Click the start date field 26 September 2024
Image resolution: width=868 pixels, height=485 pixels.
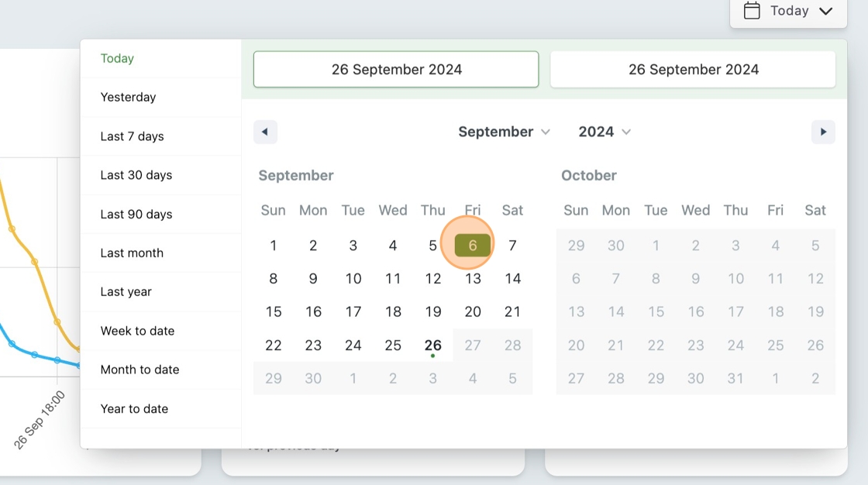tap(396, 69)
